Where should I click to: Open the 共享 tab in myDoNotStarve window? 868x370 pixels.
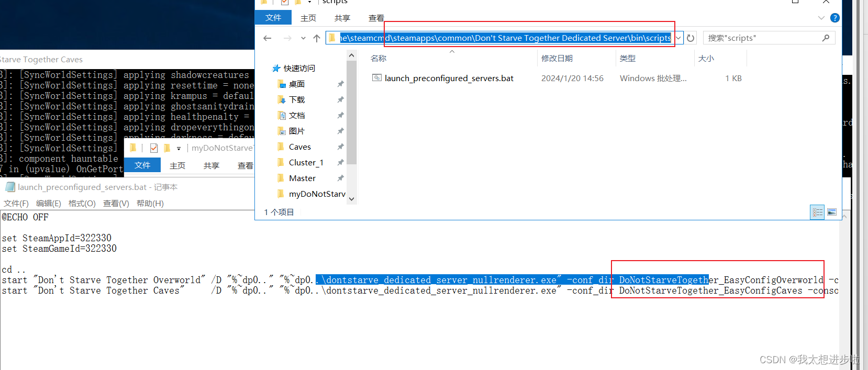point(212,165)
